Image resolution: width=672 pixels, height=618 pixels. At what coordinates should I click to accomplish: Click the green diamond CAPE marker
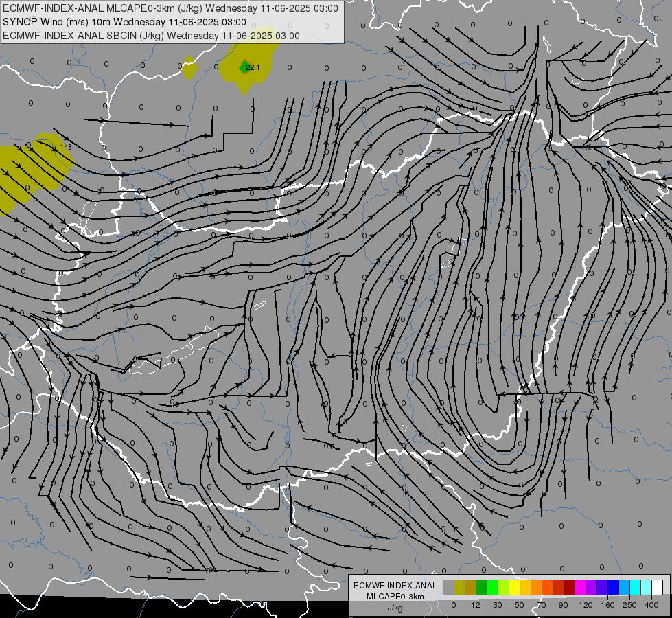pos(244,67)
